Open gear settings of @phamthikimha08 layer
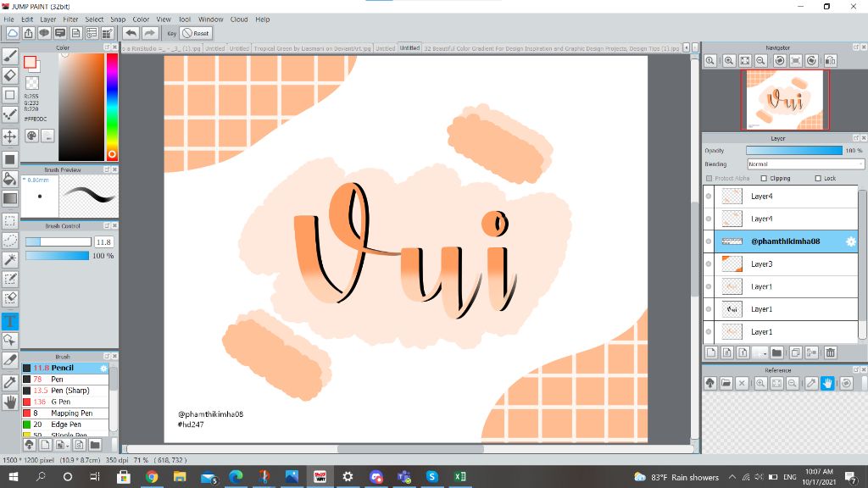868x488 pixels. [x=851, y=241]
